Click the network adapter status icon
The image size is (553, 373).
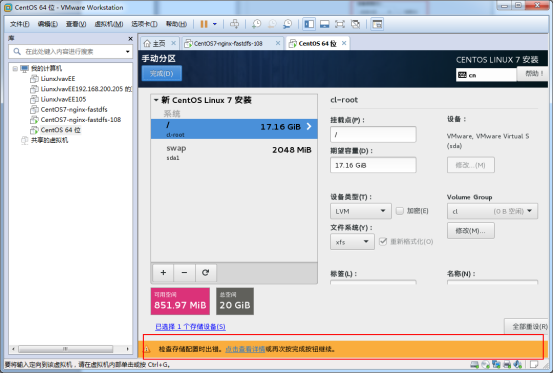496,365
